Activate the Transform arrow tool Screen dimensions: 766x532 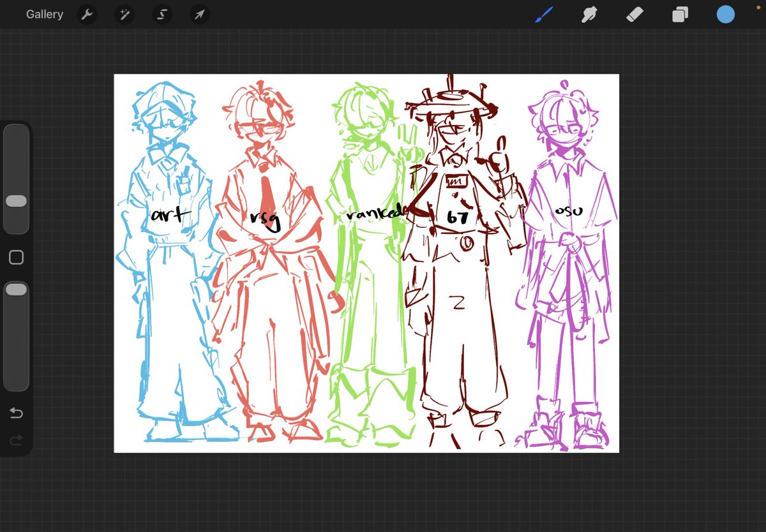pos(200,14)
